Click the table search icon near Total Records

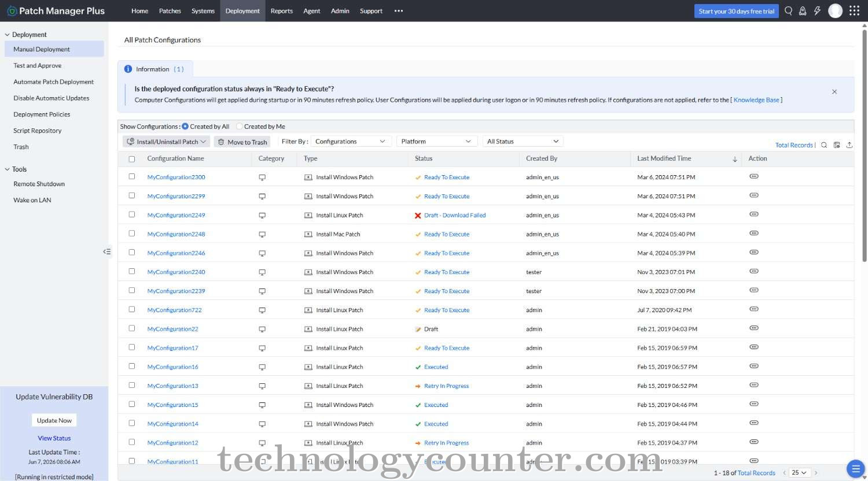[x=824, y=145]
